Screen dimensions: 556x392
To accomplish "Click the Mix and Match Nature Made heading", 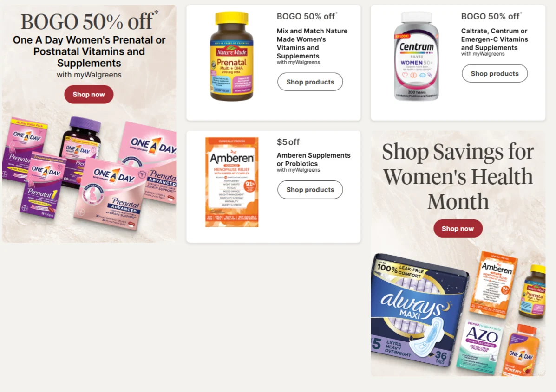I will (x=312, y=43).
